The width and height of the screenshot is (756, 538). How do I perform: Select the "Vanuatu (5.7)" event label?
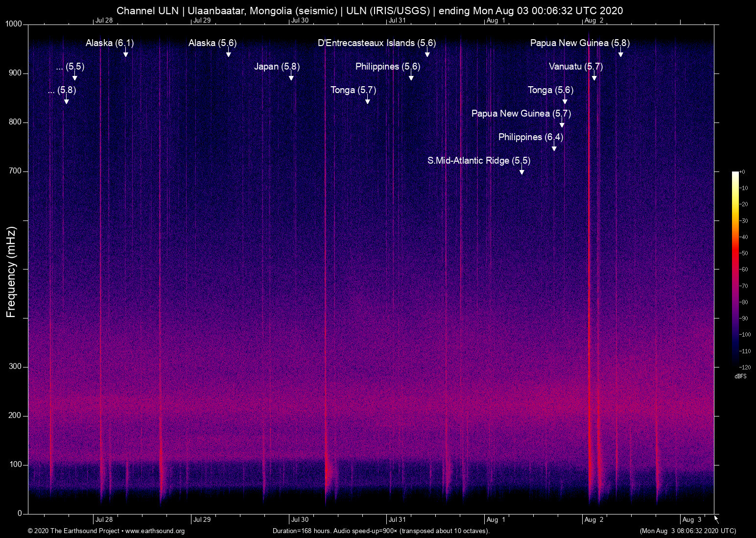(x=576, y=67)
